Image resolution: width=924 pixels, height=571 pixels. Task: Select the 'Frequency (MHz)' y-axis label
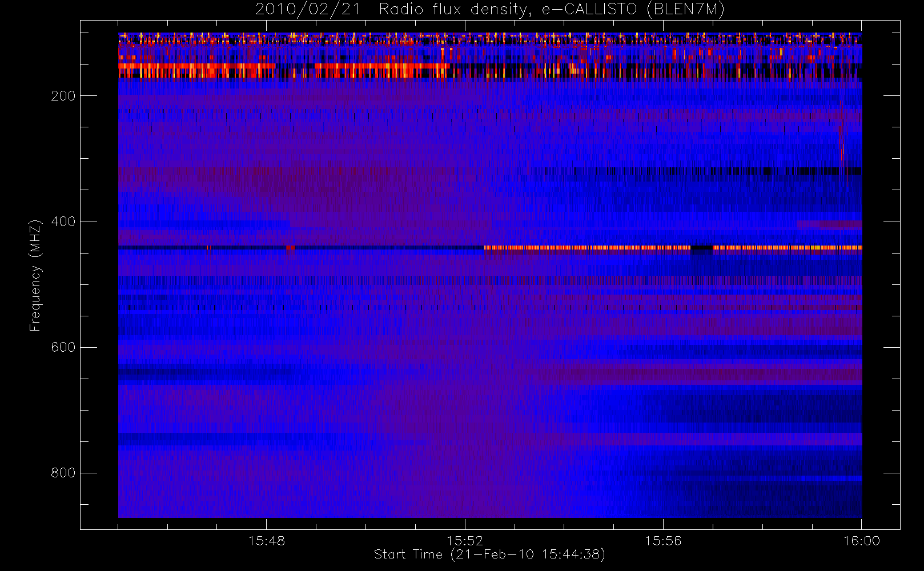[35, 275]
